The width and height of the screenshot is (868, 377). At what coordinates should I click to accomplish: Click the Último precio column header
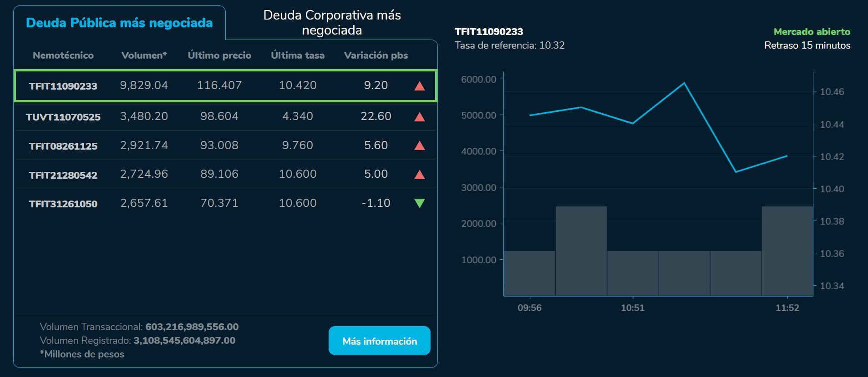(x=219, y=55)
